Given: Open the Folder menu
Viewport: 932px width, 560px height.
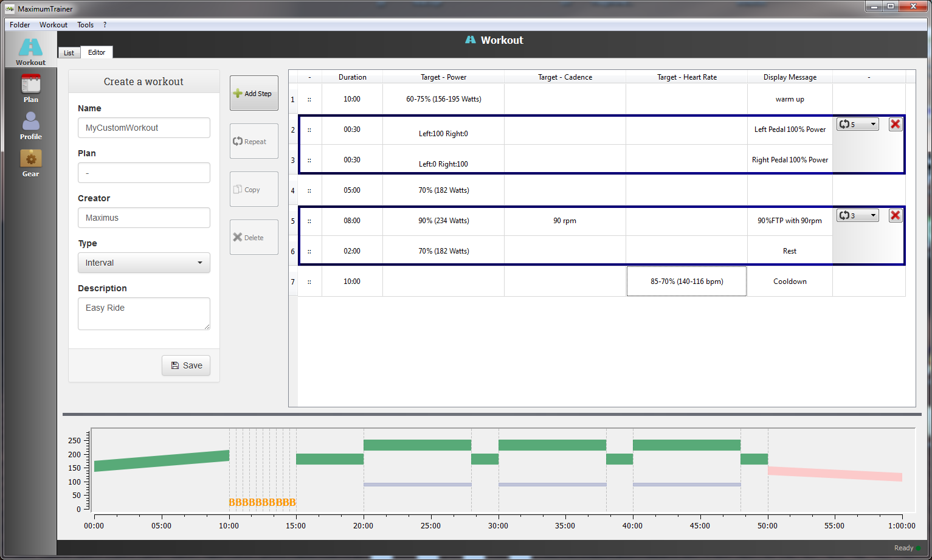Looking at the screenshot, I should coord(19,25).
